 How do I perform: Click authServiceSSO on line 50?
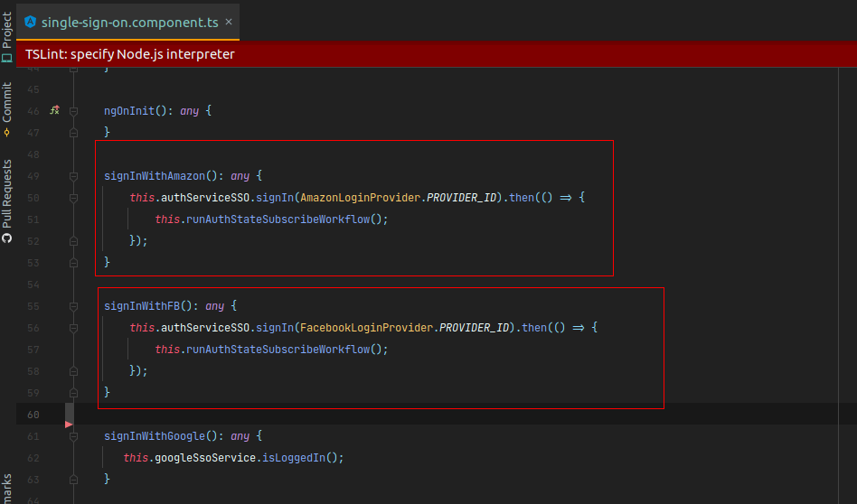point(205,197)
